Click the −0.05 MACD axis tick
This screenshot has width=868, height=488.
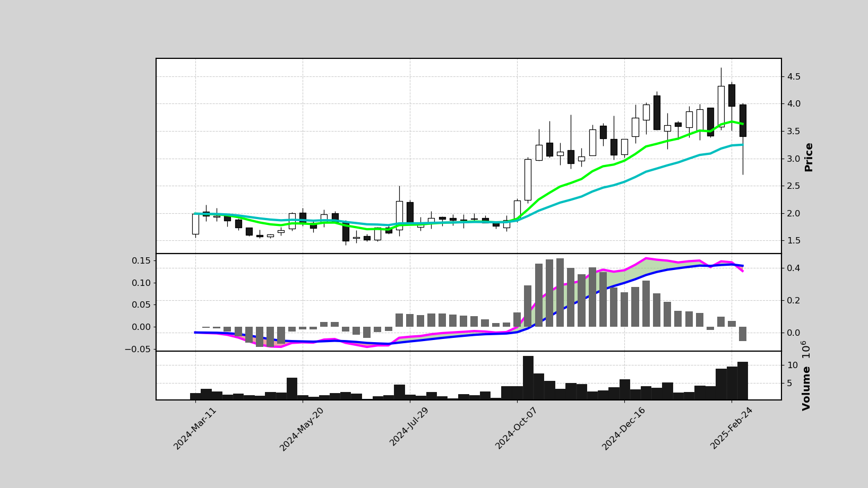pos(138,349)
